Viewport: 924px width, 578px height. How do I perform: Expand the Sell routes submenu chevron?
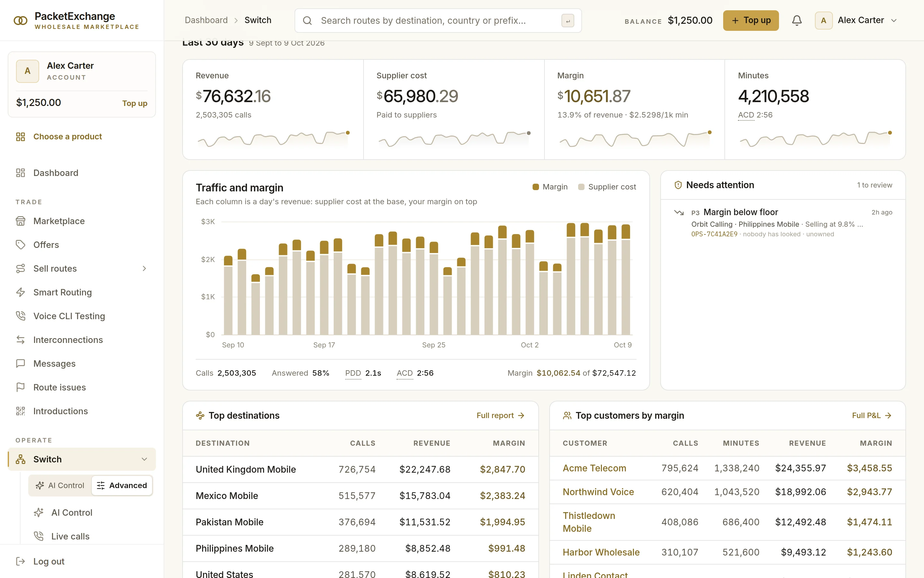pos(144,268)
